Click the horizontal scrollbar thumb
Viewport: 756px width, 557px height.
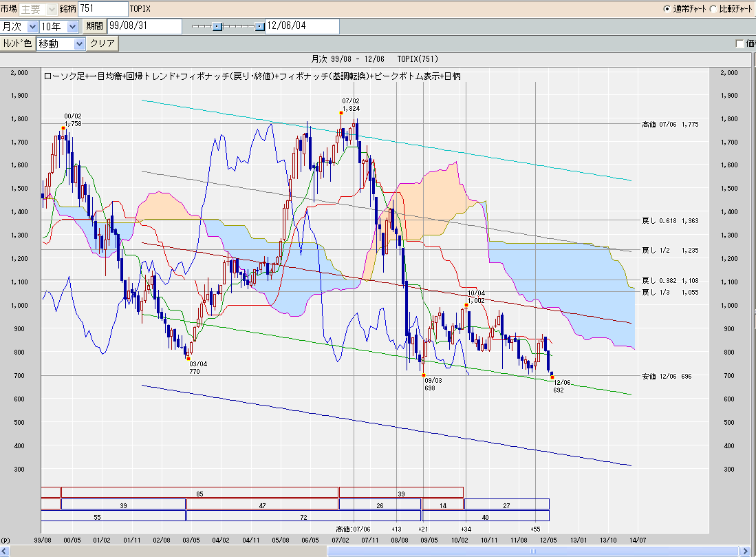click(x=532, y=551)
